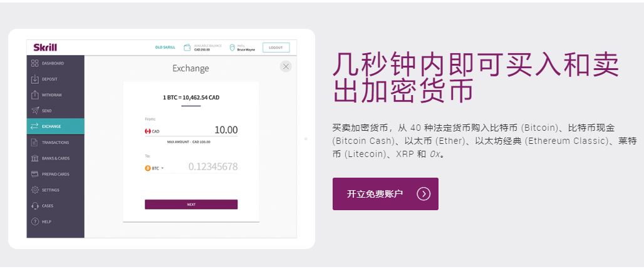644x269 pixels.
Task: Close the Exchange dialog
Action: (286, 66)
